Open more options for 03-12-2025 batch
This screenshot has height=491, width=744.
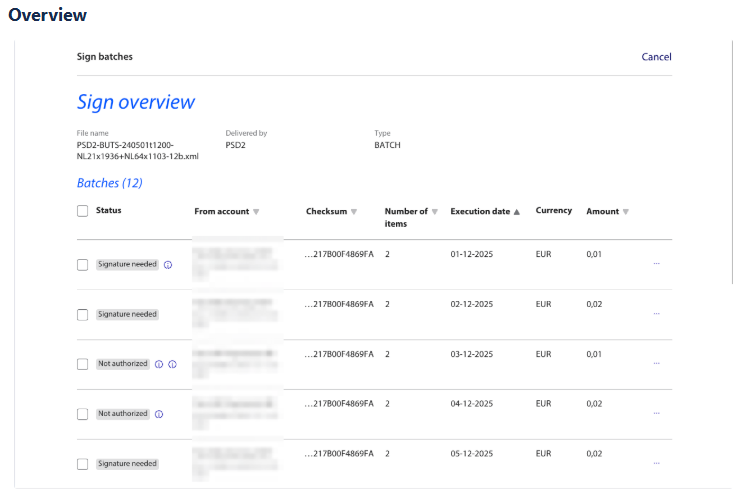tap(657, 363)
